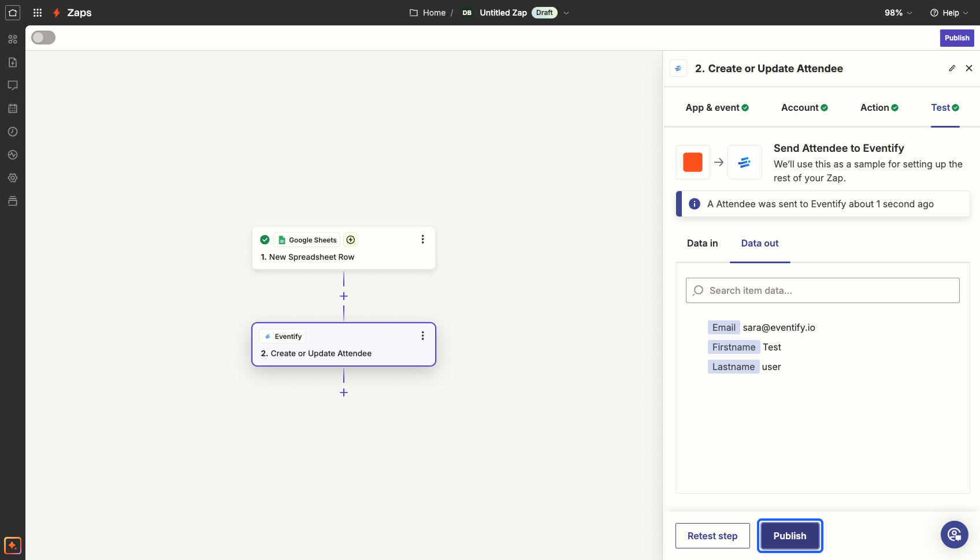The width and height of the screenshot is (980, 560).
Task: Click the DB avatar badge
Action: tap(467, 13)
